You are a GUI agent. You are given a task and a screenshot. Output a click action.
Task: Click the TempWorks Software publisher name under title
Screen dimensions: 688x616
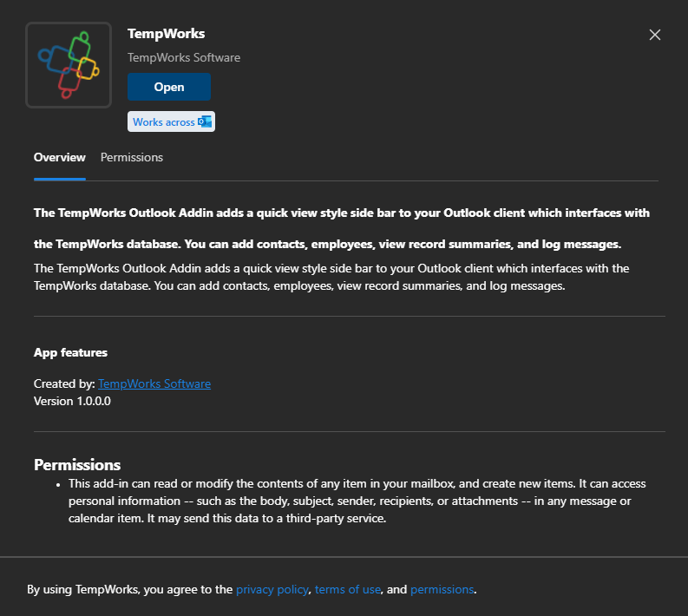coord(184,57)
